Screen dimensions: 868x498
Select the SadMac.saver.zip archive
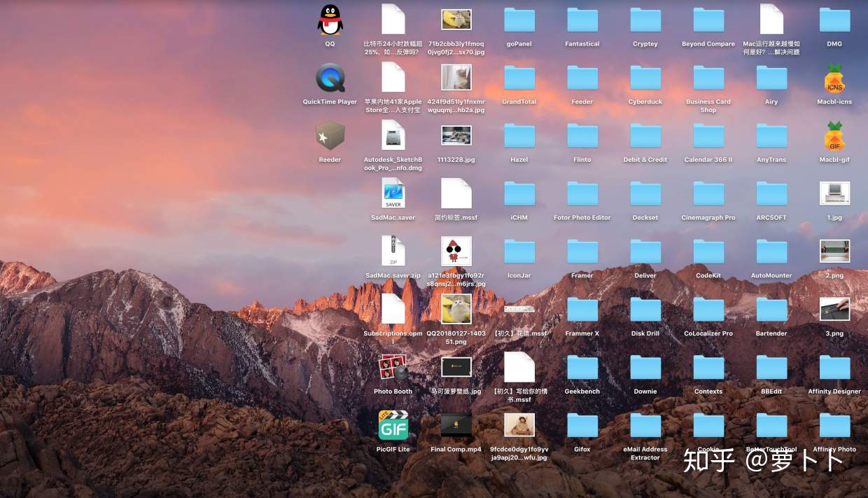point(393,251)
